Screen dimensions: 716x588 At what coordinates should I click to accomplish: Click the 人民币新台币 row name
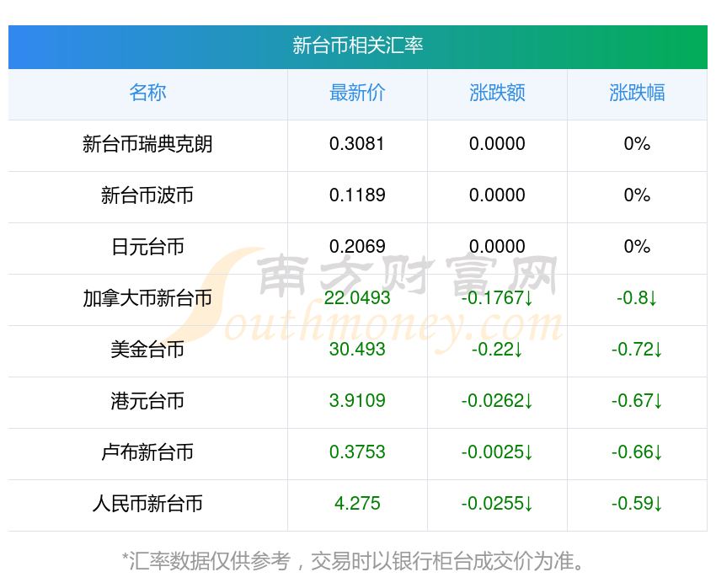pos(147,504)
